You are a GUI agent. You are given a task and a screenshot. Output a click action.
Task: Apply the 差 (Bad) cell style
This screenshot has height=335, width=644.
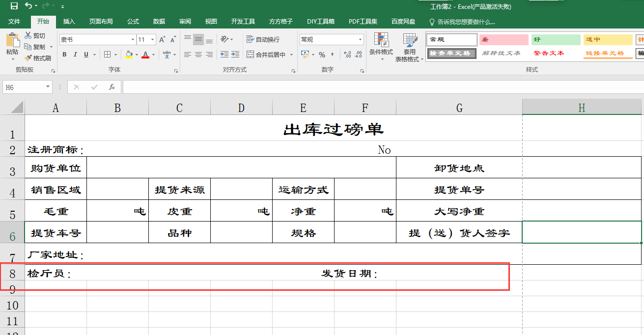[504, 40]
